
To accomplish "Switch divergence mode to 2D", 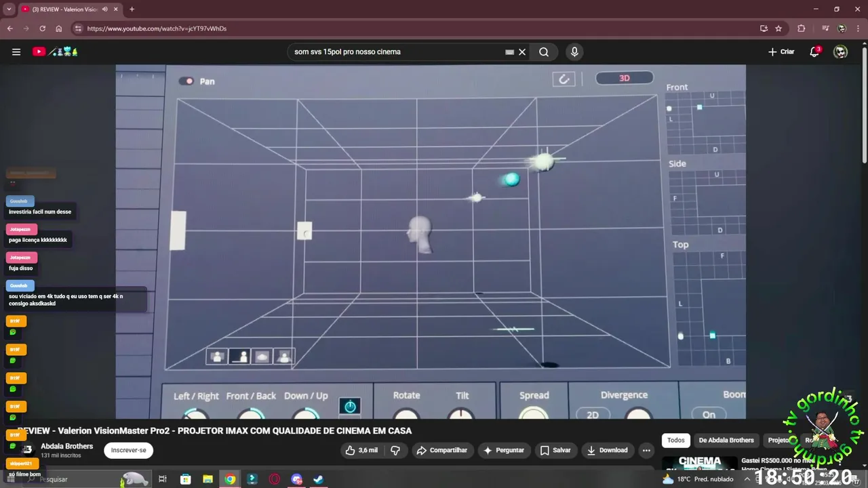I will pyautogui.click(x=593, y=414).
